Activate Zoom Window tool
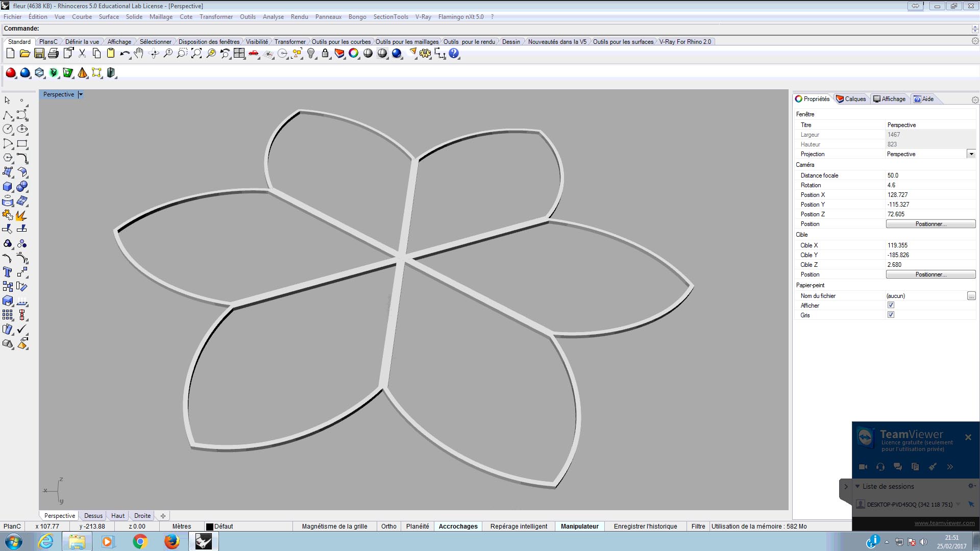The height and width of the screenshot is (551, 980). (182, 54)
